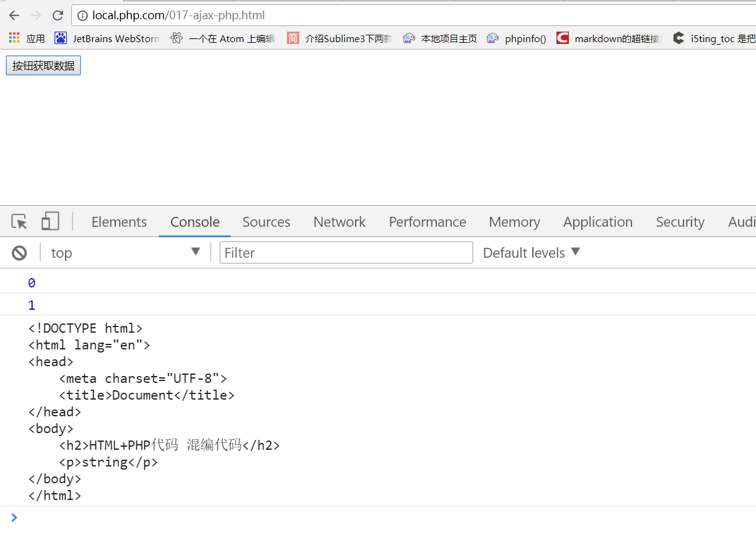
Task: Click the console prompt chevron line
Action: (248, 517)
